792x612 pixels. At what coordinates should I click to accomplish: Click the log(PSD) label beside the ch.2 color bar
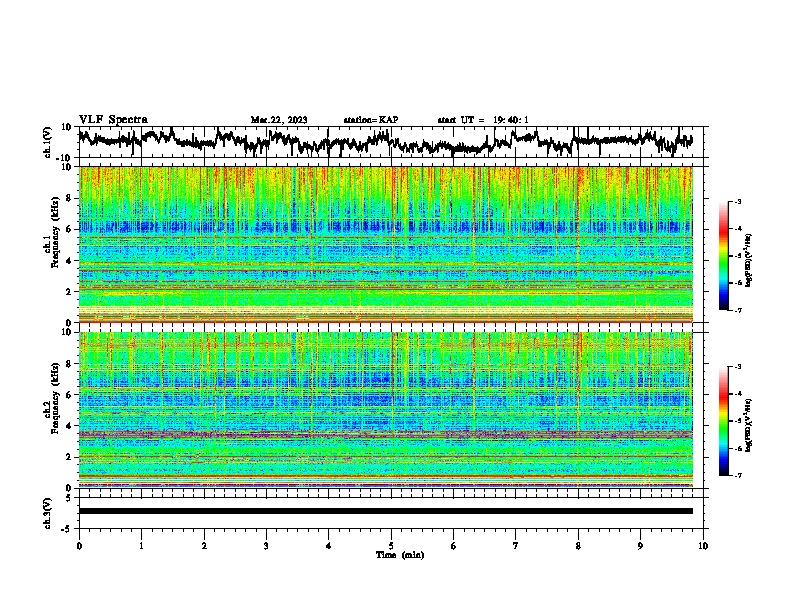click(748, 425)
